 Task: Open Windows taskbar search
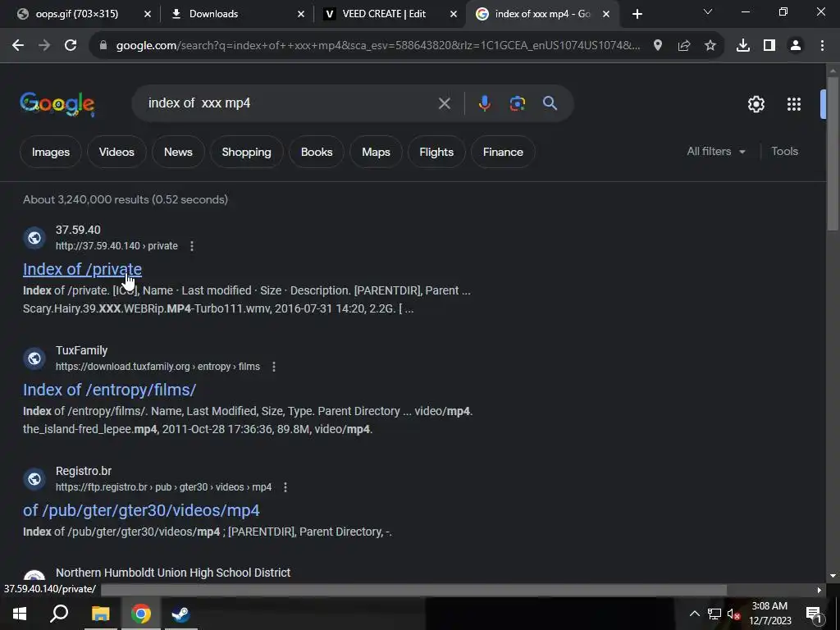pyautogui.click(x=59, y=614)
